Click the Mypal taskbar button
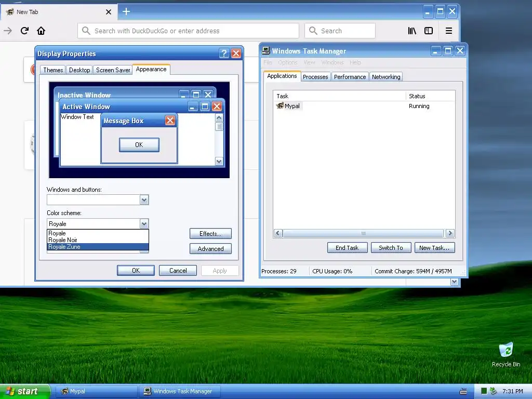 (96, 391)
